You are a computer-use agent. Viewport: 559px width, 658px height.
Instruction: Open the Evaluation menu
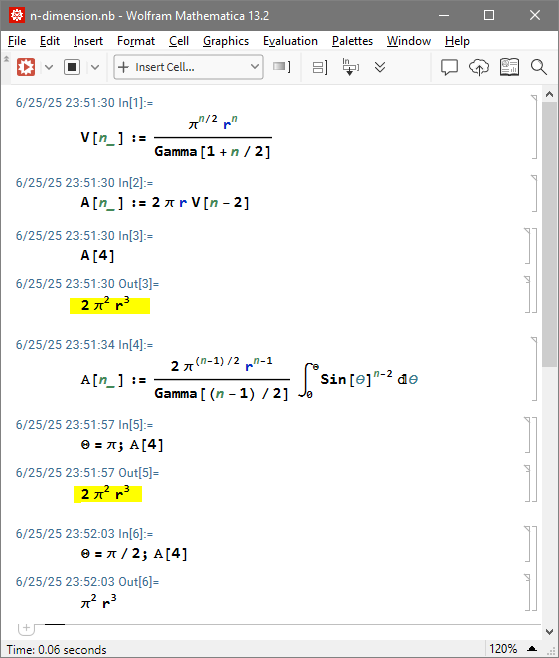tap(290, 41)
